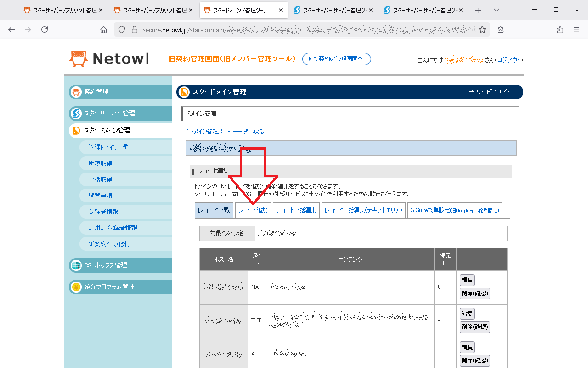
Task: Switch to the レコード追加 tab
Action: point(253,210)
